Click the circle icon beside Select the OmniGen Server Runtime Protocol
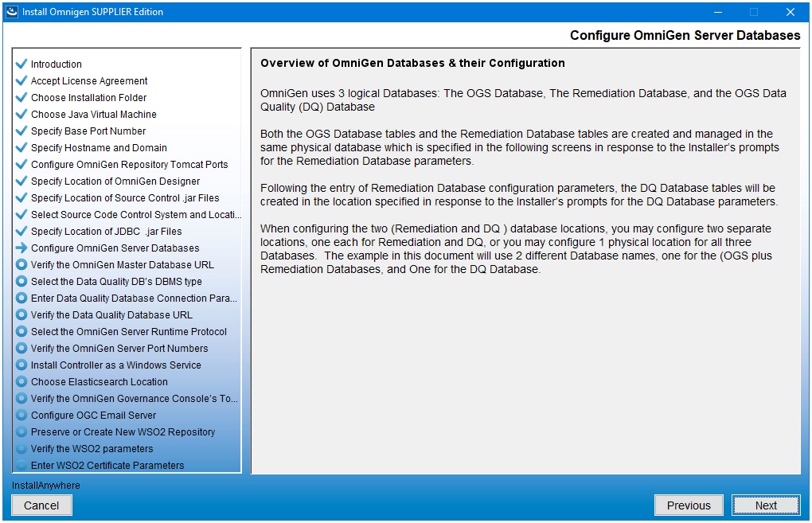 click(x=21, y=331)
